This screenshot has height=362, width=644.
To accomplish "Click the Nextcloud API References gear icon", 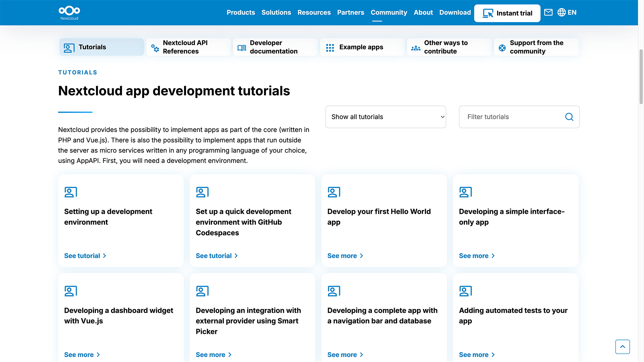I will click(x=155, y=47).
